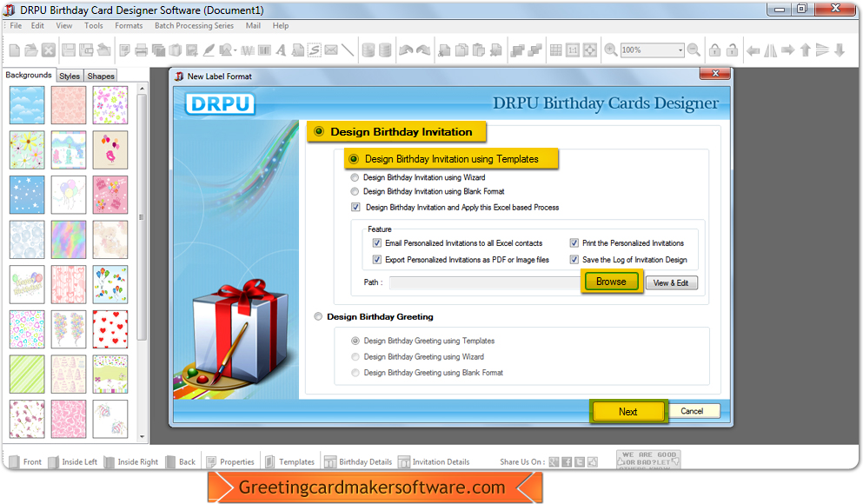
Task: Click the Print toolbar icon
Action: pyautogui.click(x=142, y=50)
